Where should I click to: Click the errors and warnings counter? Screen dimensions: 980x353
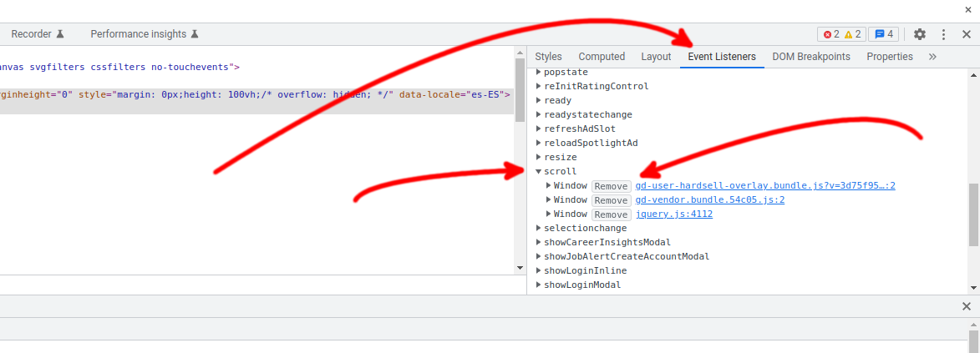click(x=841, y=34)
